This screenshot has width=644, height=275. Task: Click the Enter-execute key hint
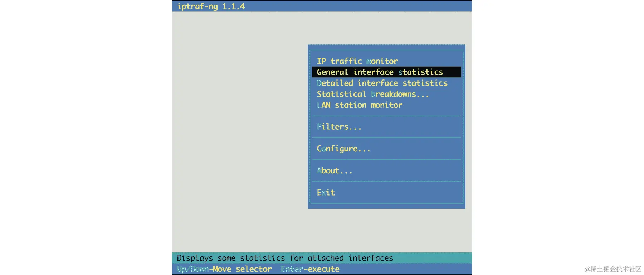pyautogui.click(x=310, y=269)
